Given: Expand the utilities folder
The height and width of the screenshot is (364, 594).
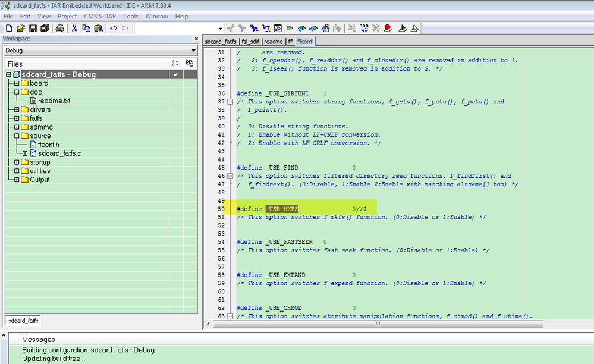Looking at the screenshot, I should coord(17,171).
